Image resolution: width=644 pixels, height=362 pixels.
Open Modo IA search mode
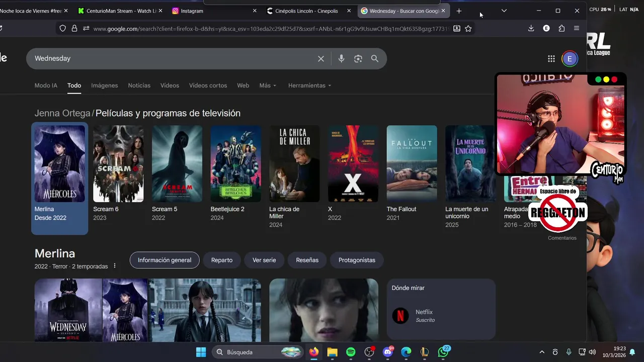coord(46,85)
